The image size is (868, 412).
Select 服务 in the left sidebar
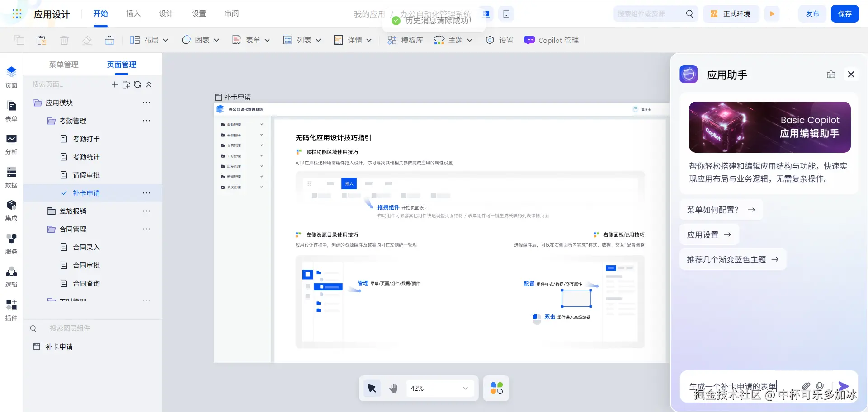11,244
